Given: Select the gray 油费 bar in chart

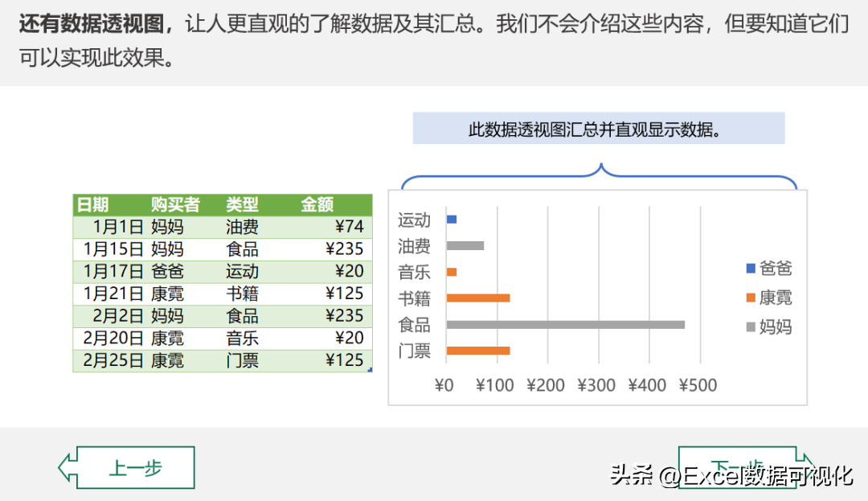Looking at the screenshot, I should point(465,246).
